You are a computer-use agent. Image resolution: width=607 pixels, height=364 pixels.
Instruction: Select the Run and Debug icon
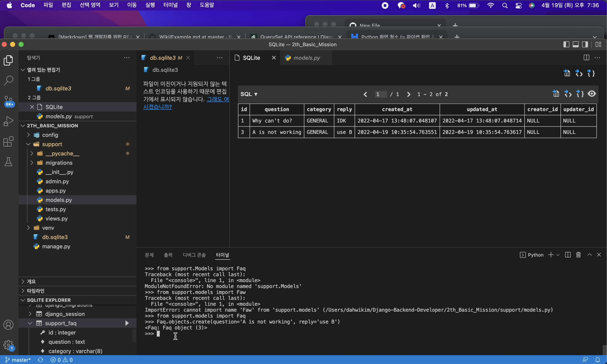pyautogui.click(x=8, y=121)
